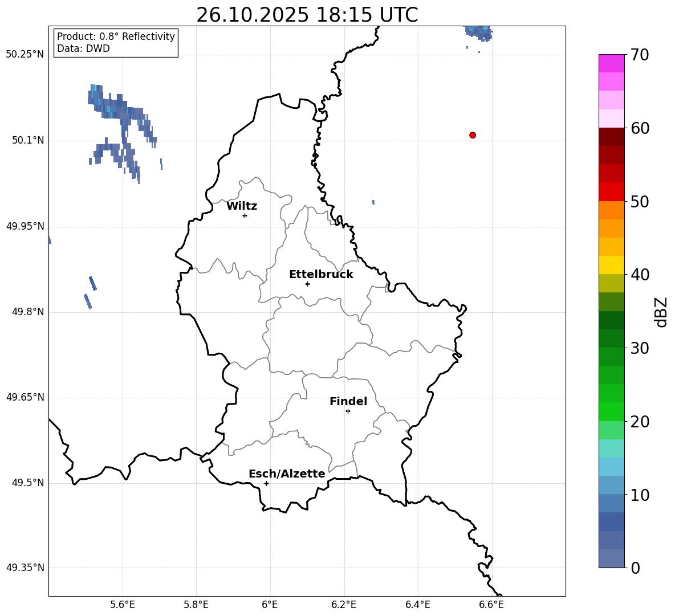Image resolution: width=675 pixels, height=616 pixels.
Task: Click the 49.8°N latitude label
Action: (x=27, y=312)
